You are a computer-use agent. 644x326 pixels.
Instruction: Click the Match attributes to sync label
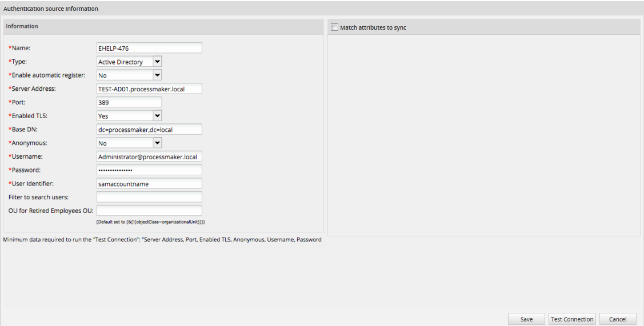pyautogui.click(x=373, y=27)
